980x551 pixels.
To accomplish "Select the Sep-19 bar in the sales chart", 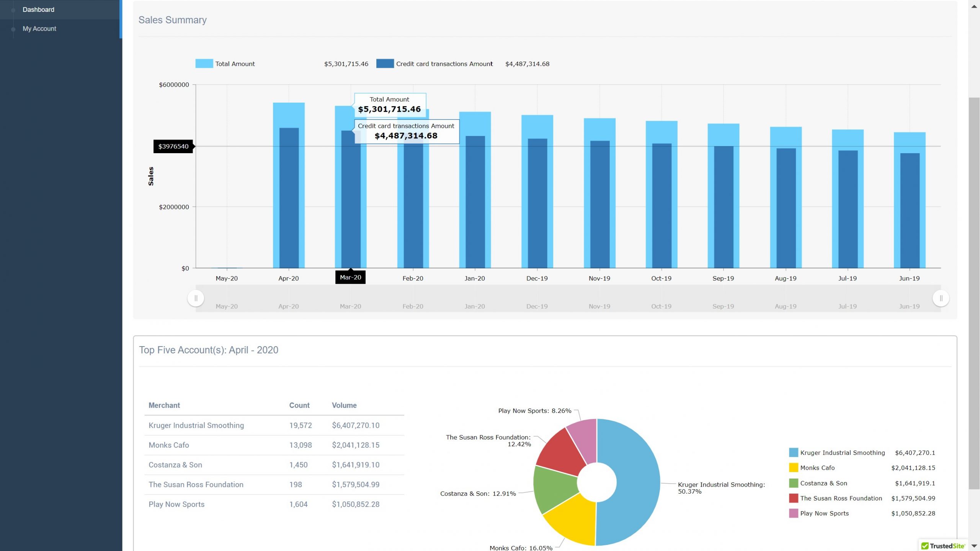I will click(x=724, y=196).
